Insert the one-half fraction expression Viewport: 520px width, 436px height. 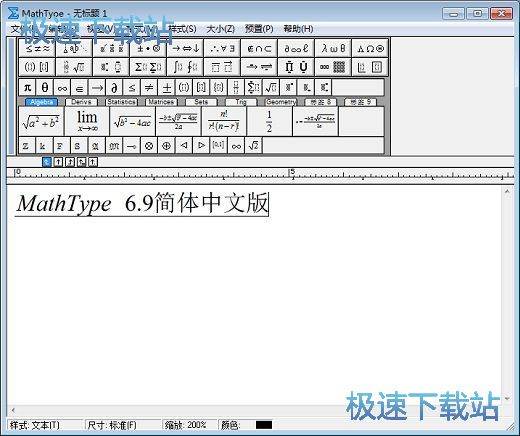(x=269, y=121)
